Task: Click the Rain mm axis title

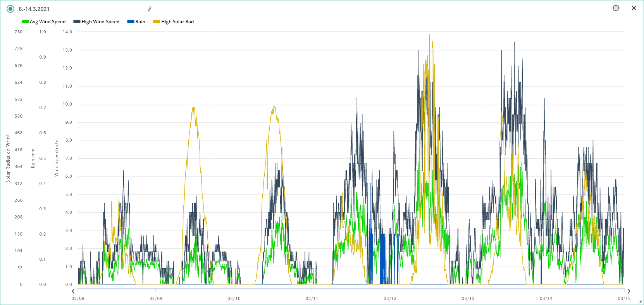Action: pyautogui.click(x=33, y=158)
